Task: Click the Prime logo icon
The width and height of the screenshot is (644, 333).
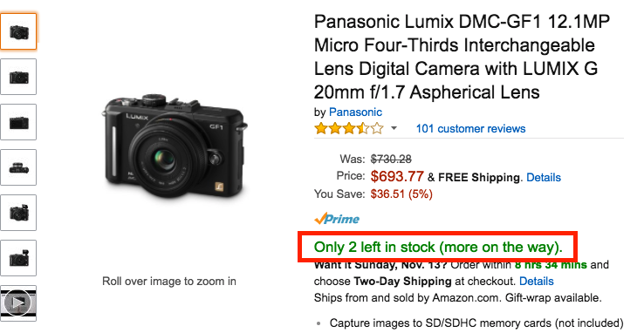Action: (337, 219)
